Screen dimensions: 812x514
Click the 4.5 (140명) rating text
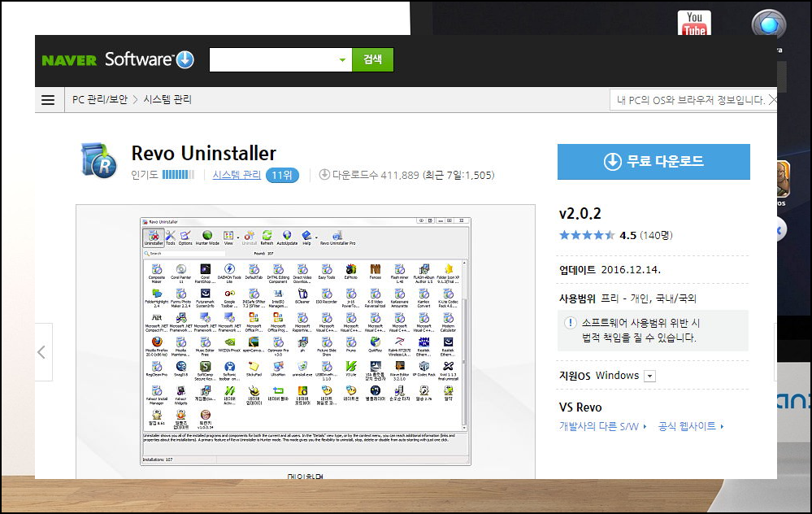click(x=645, y=235)
